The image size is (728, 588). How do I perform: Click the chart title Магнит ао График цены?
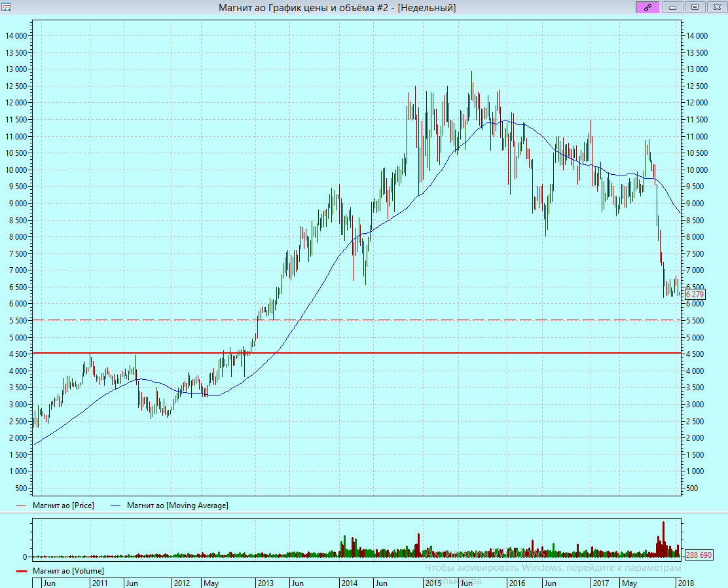click(337, 7)
